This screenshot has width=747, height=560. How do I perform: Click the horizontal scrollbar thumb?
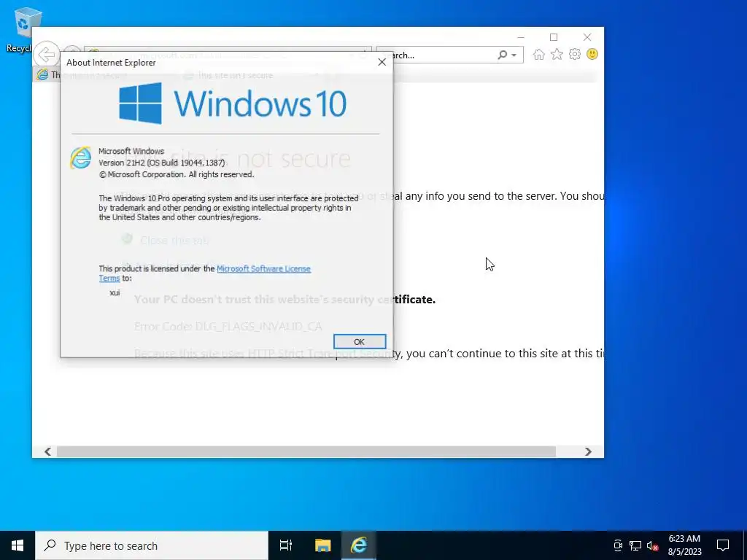[x=306, y=451]
